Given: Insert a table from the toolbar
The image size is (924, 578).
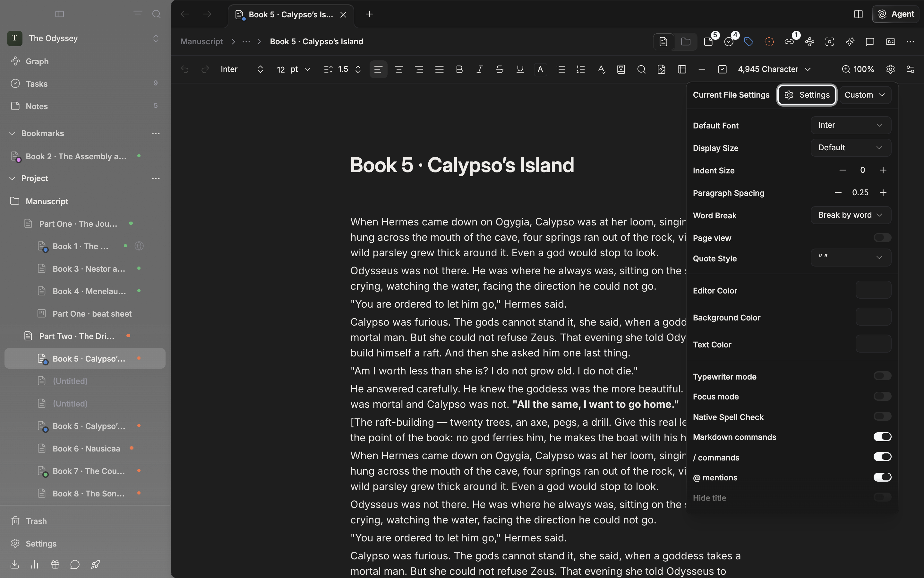Looking at the screenshot, I should tap(682, 69).
